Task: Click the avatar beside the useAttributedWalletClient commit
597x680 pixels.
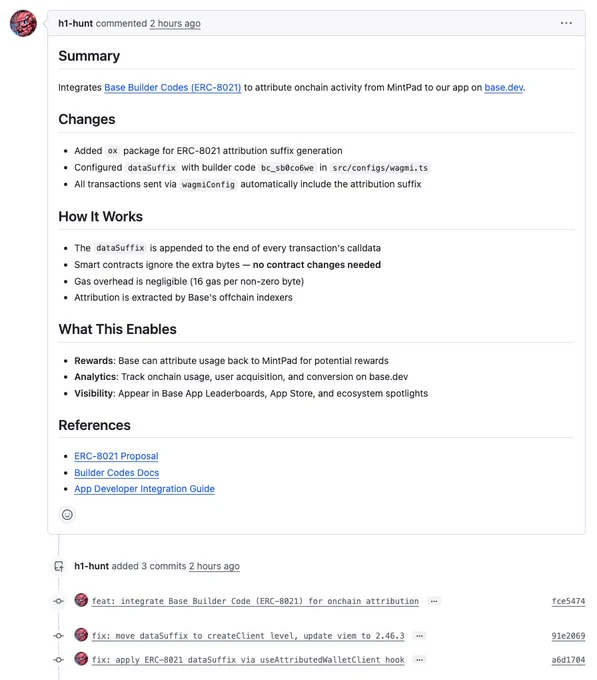Action: [x=81, y=659]
